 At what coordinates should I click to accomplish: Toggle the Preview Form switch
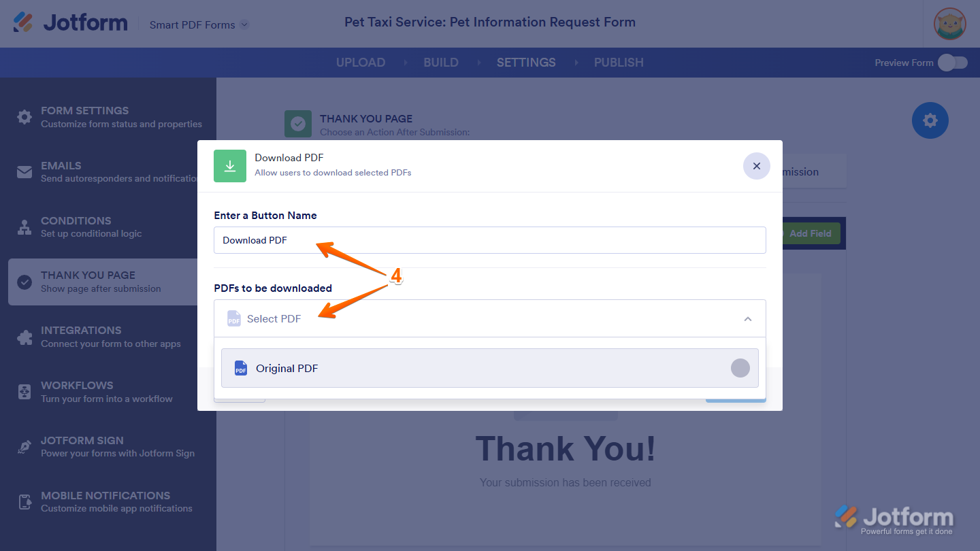tap(952, 63)
